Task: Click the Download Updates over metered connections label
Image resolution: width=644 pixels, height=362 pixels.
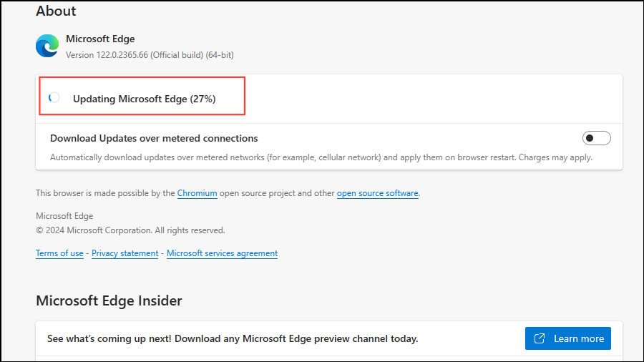Action: coord(154,138)
